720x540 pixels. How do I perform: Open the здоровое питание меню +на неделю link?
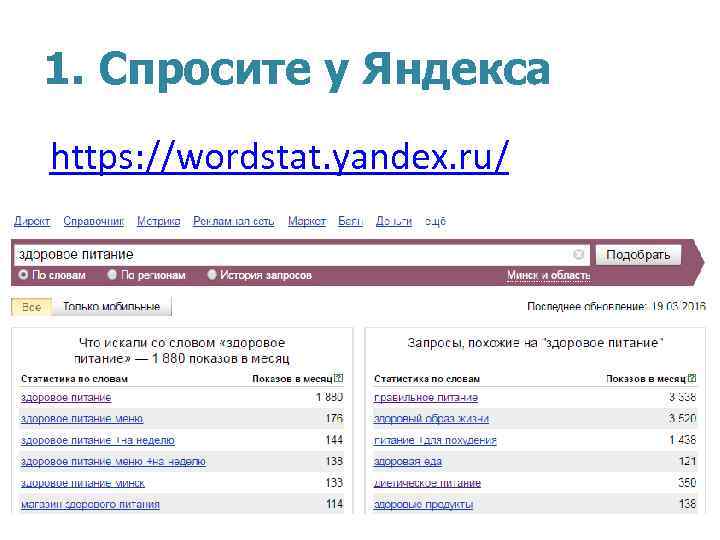click(113, 461)
